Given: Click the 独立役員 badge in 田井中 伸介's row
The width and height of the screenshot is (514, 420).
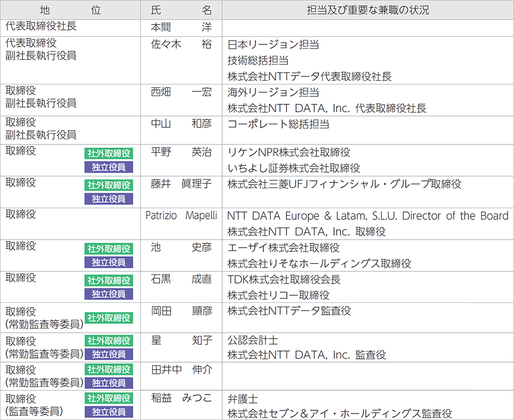Looking at the screenshot, I should tap(109, 383).
